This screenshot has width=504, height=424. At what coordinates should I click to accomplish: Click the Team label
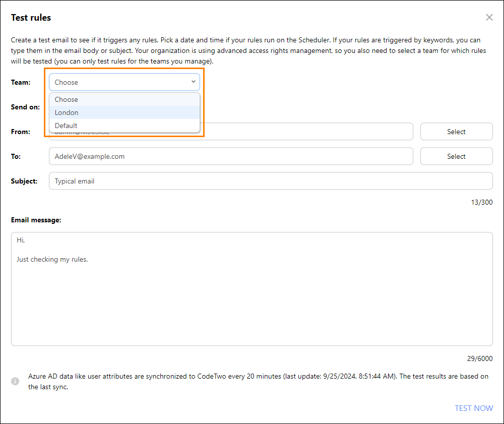pos(21,82)
